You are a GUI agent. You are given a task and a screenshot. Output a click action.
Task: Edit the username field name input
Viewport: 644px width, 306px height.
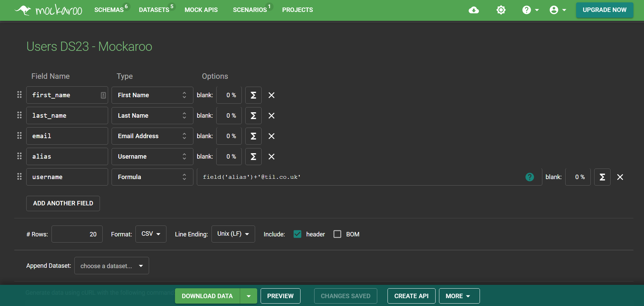pyautogui.click(x=67, y=177)
